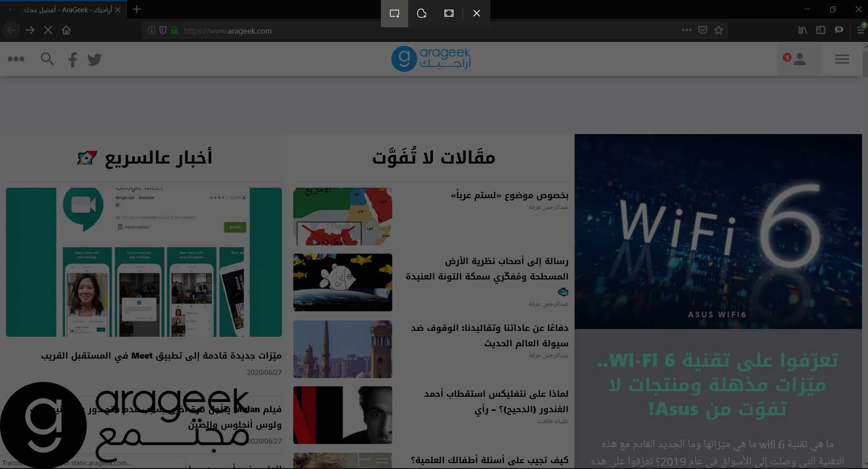Open the أخبار عالسريع section heading

pos(144,158)
